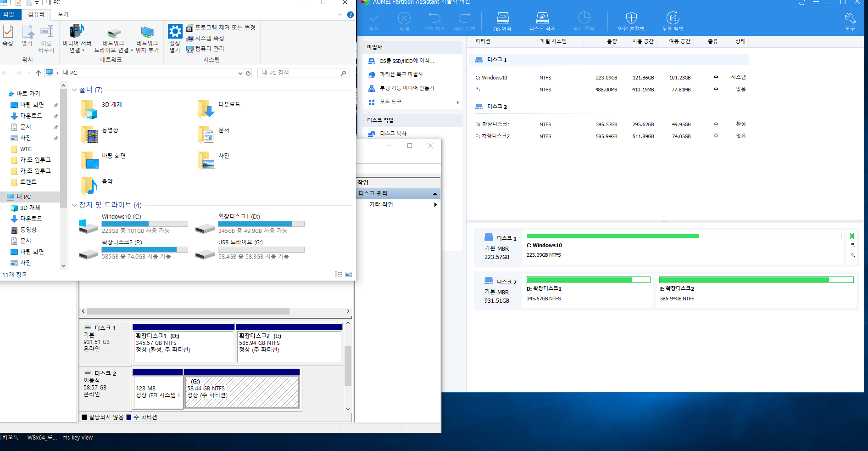The width and height of the screenshot is (868, 451).
Task: Click 프로그램 제거 또는 변경
Action: [x=221, y=28]
